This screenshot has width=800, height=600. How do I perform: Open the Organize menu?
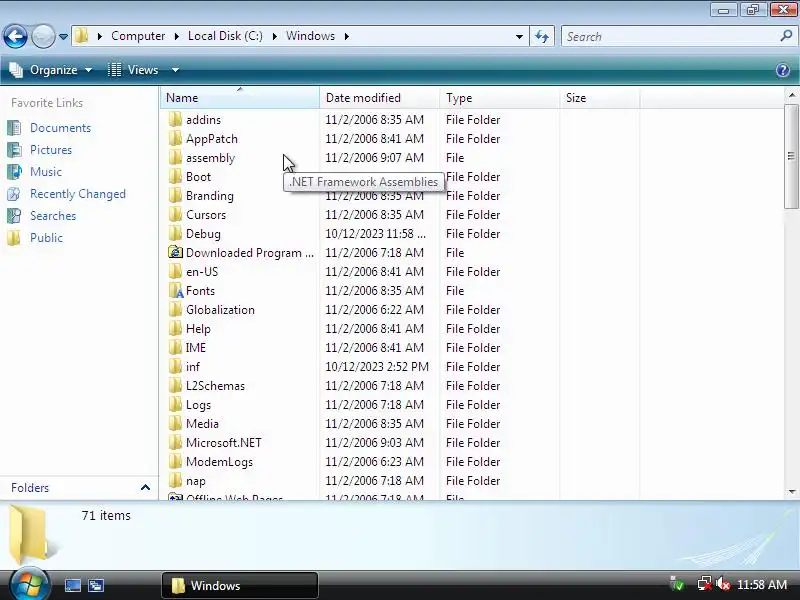[x=51, y=70]
